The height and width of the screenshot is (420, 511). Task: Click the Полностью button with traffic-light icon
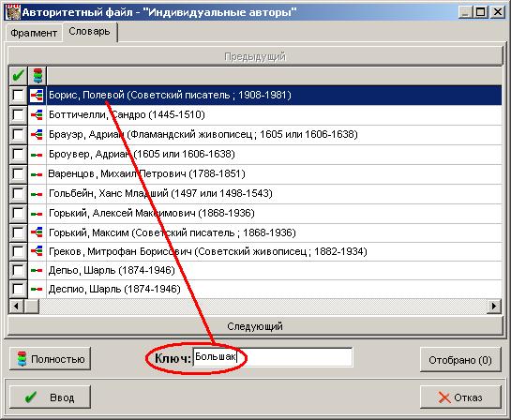tap(51, 359)
